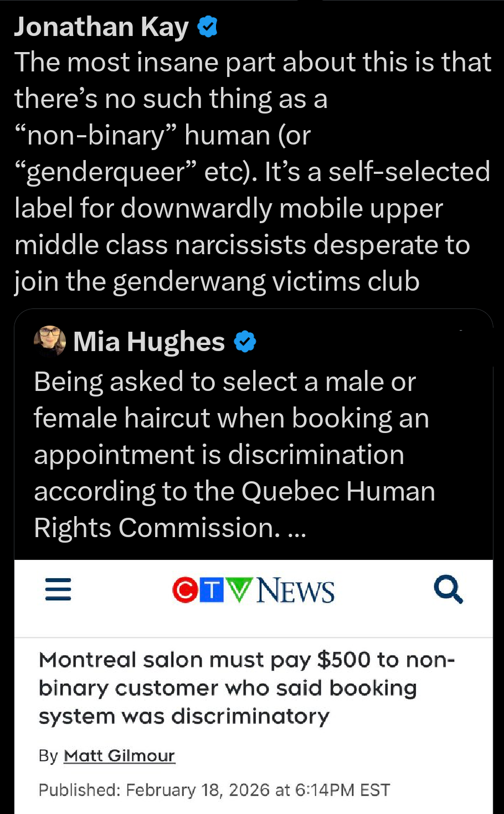
Task: Select the CTV News logo
Action: 253,590
